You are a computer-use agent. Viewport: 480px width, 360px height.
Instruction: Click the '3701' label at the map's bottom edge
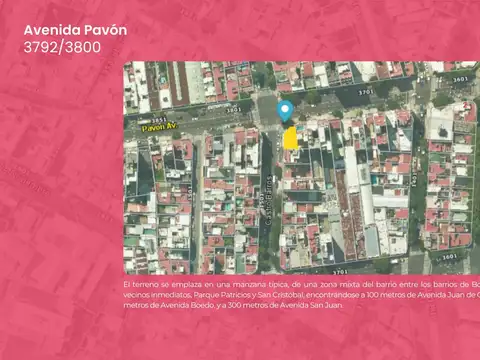[340, 272]
